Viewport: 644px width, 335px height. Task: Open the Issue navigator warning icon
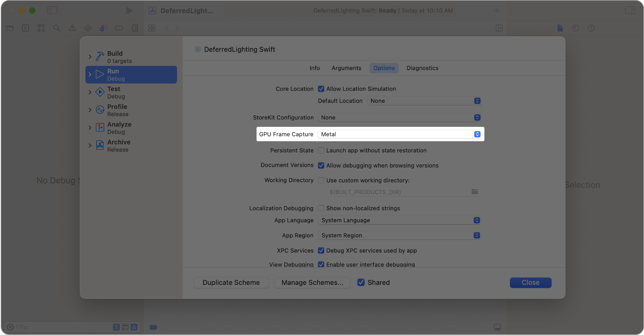[x=72, y=28]
